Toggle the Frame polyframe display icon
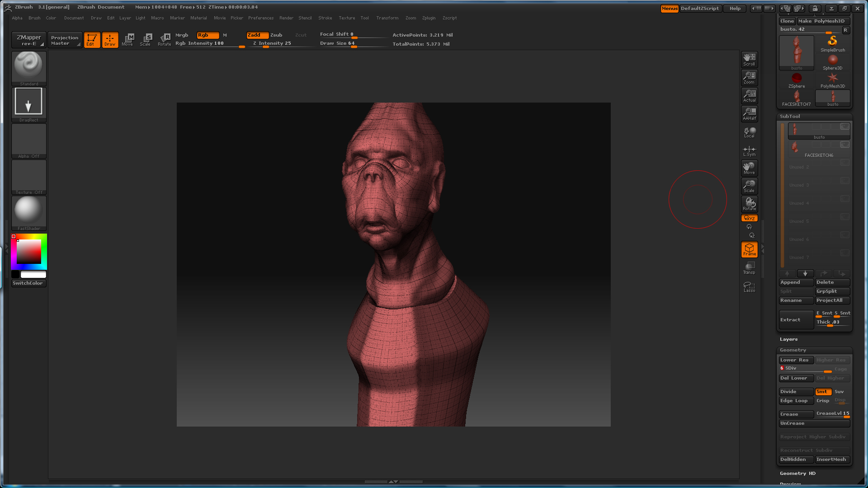The image size is (868, 488). pos(749,249)
